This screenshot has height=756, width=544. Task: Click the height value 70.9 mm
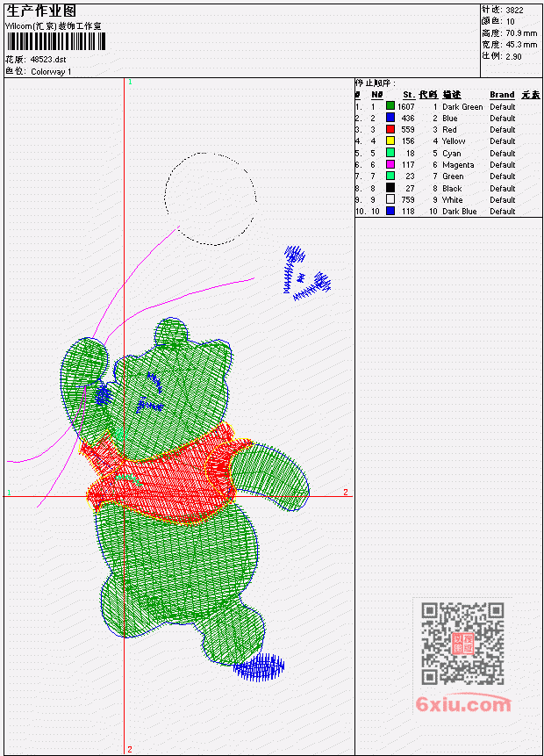[x=521, y=32]
